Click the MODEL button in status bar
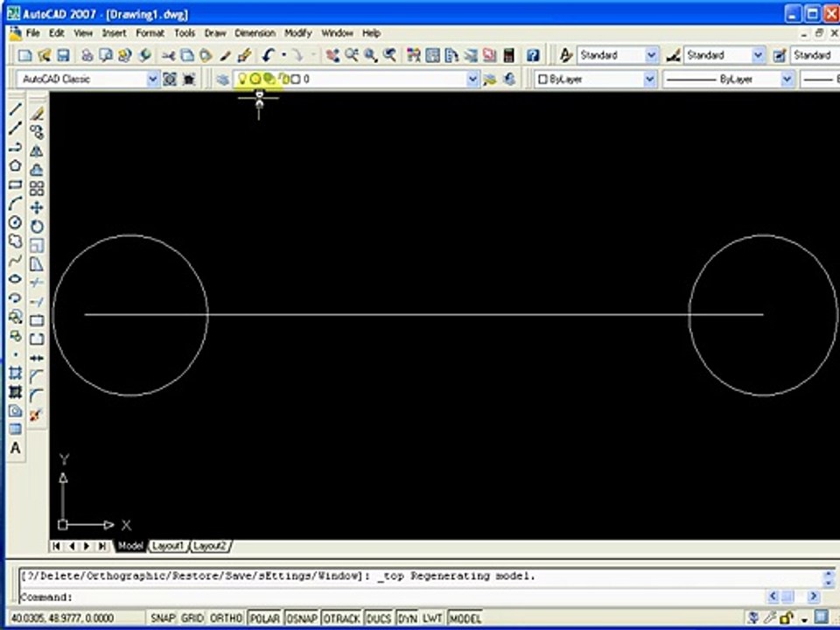Image resolution: width=840 pixels, height=630 pixels. [465, 619]
